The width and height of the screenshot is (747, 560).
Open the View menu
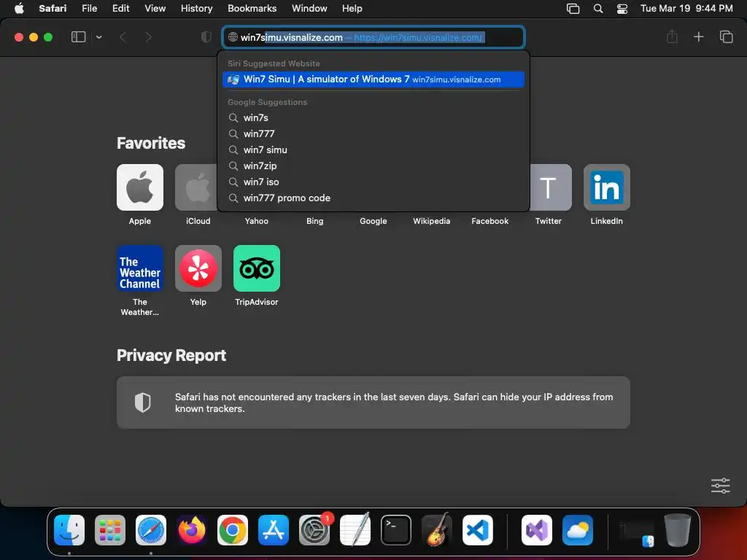pyautogui.click(x=155, y=8)
